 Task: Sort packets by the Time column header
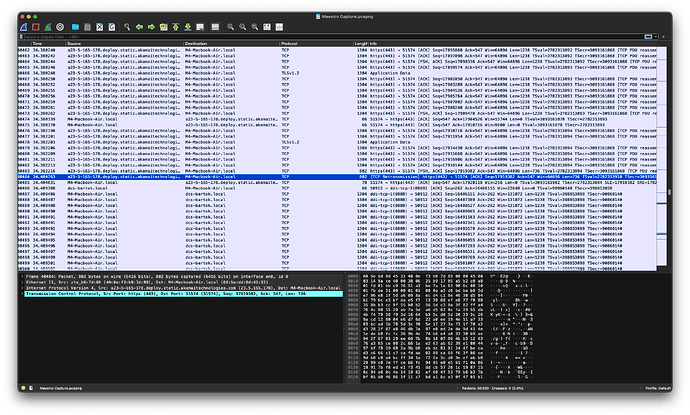click(48, 44)
